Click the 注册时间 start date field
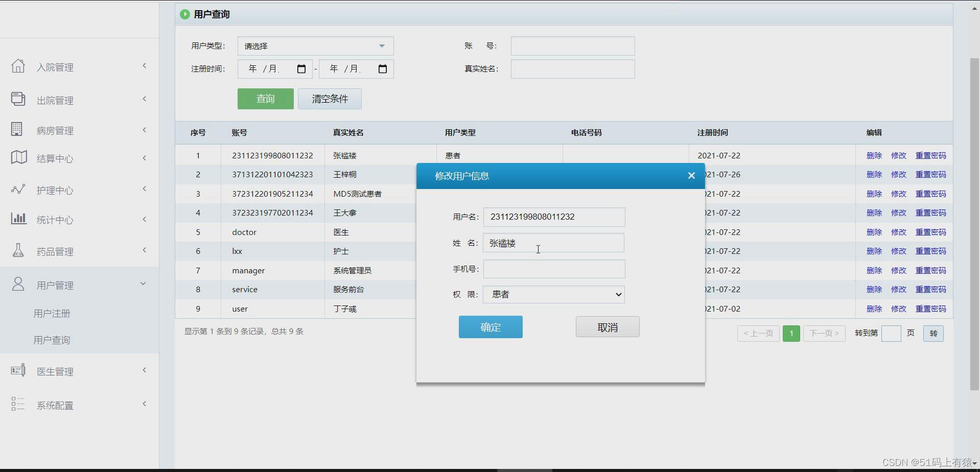Screen dimensions: 980x472 tap(275, 69)
